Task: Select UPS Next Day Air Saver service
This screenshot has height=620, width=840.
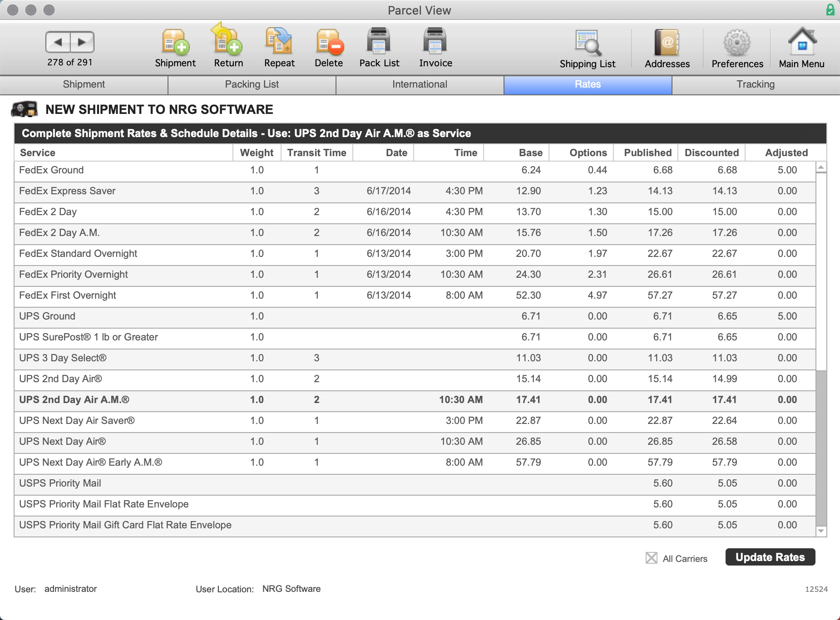Action: tap(415, 421)
